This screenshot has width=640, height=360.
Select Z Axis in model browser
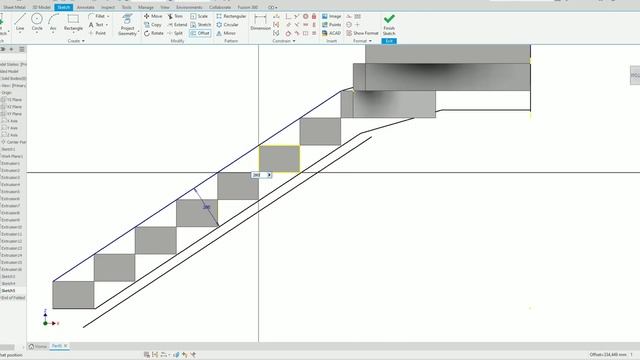[10, 135]
